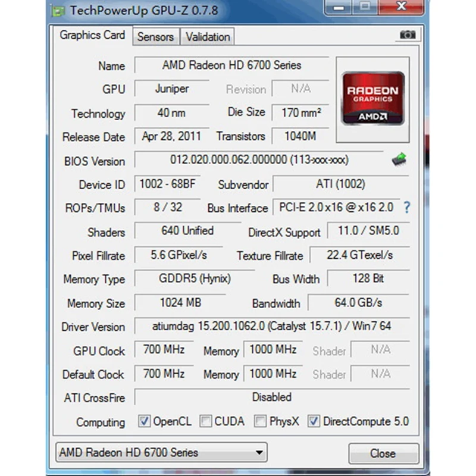Toggle the PhysX checkbox

click(x=260, y=421)
